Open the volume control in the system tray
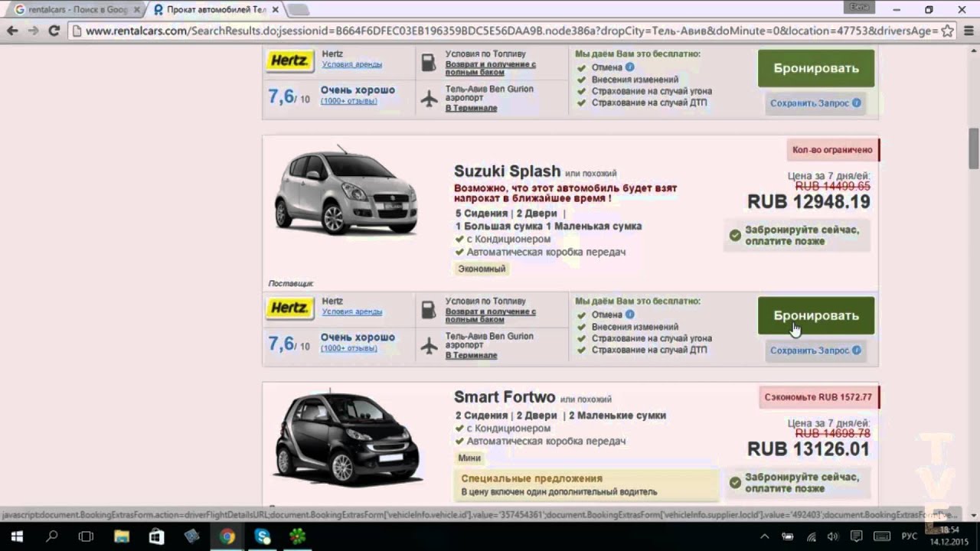Screen dimensions: 980x551 point(834,536)
